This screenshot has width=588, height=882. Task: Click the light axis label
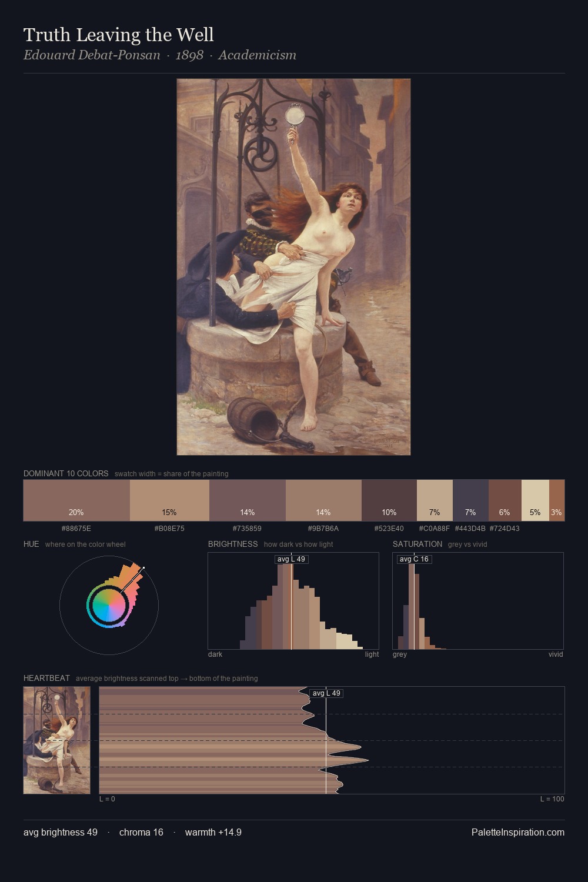coord(372,654)
